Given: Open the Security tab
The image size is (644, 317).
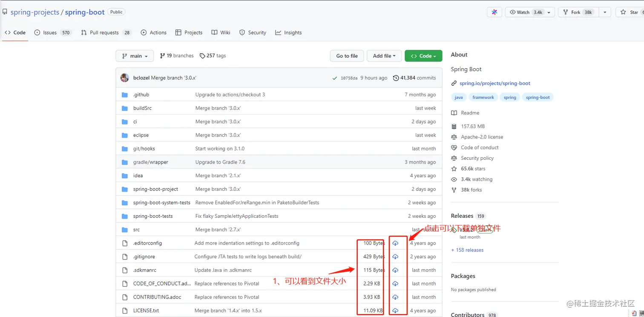Looking at the screenshot, I should (253, 33).
